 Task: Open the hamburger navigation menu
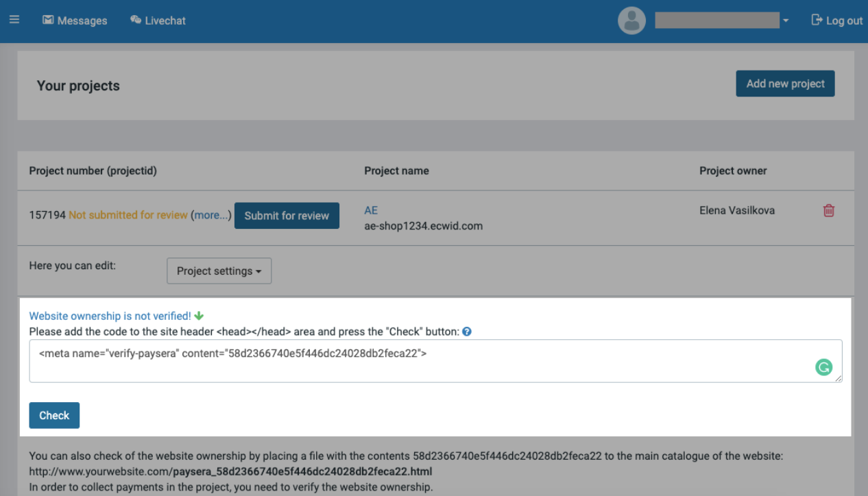14,20
